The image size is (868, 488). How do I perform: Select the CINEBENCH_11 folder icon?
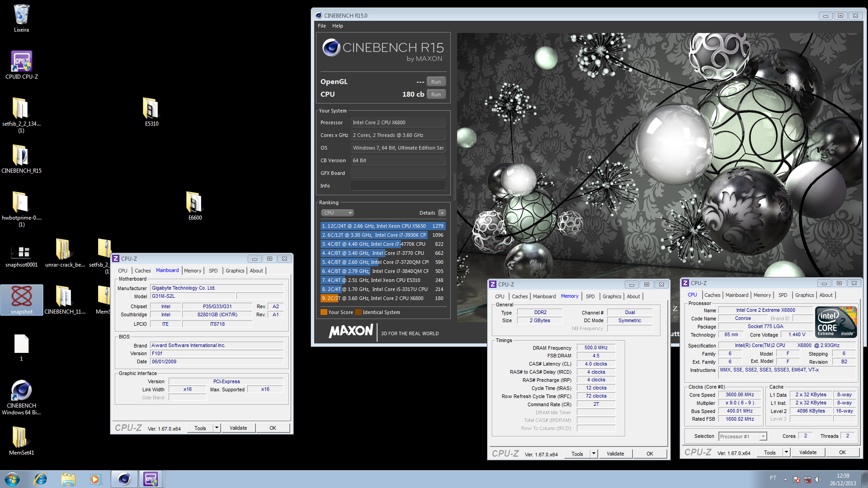[65, 300]
